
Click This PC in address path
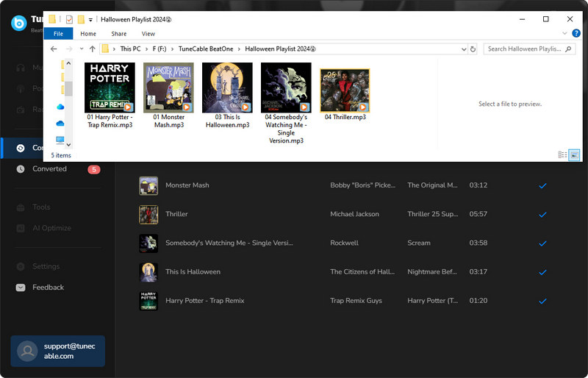click(131, 49)
